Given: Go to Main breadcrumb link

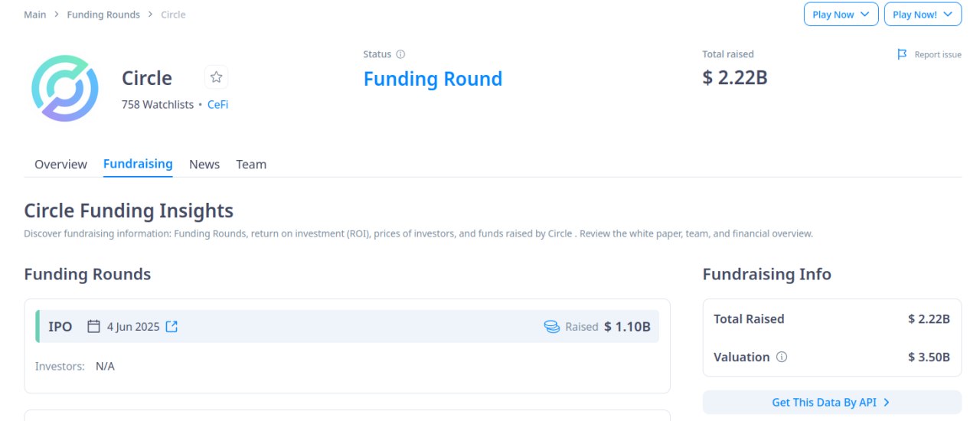Looking at the screenshot, I should click(35, 15).
